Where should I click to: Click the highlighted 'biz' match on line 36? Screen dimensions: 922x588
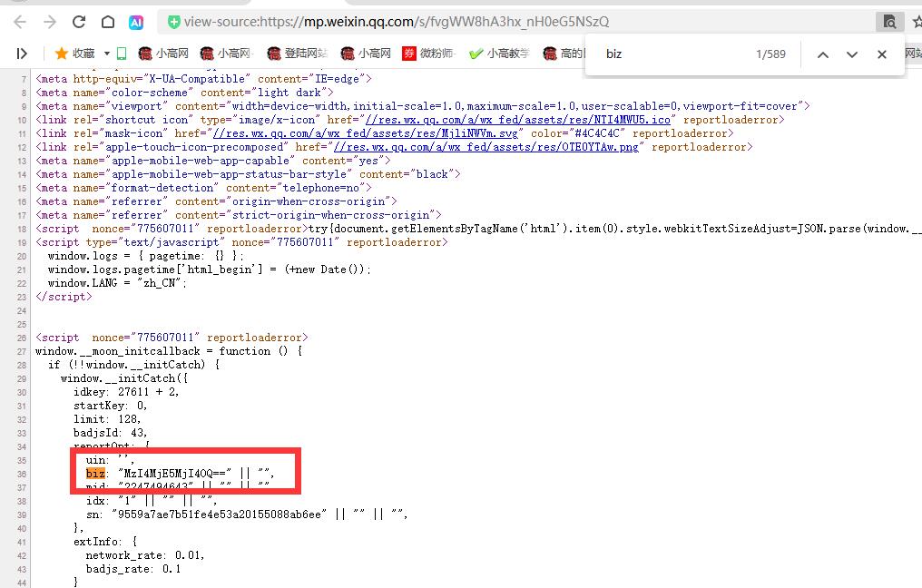[x=95, y=474]
